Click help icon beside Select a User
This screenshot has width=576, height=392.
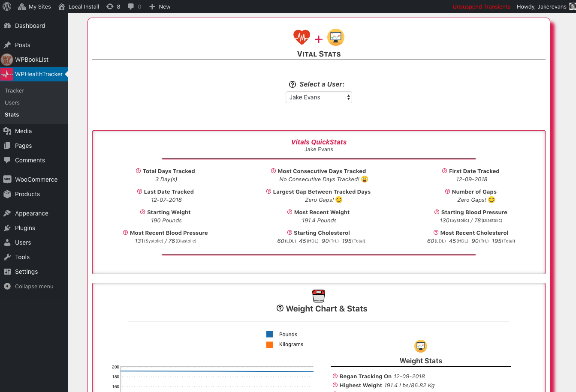click(x=293, y=84)
